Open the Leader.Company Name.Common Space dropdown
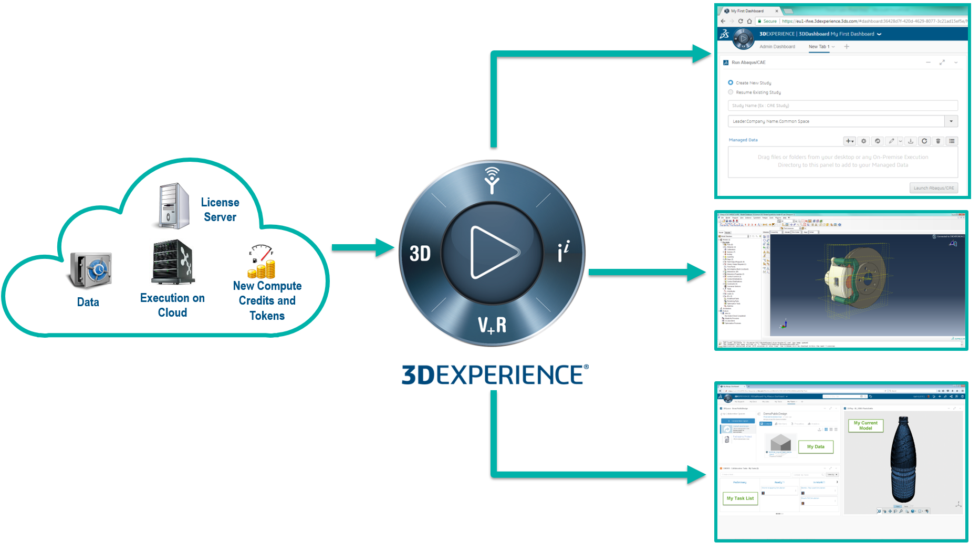This screenshot has height=553, width=980. point(951,121)
